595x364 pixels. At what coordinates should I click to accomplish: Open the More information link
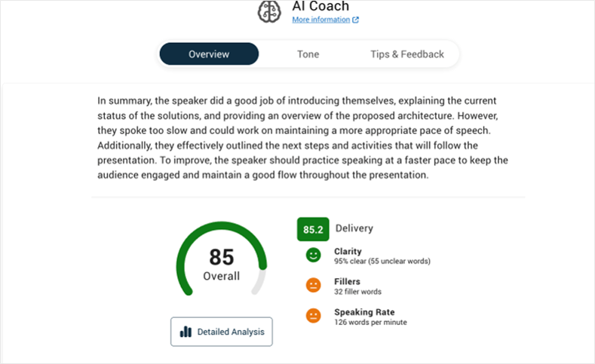321,20
